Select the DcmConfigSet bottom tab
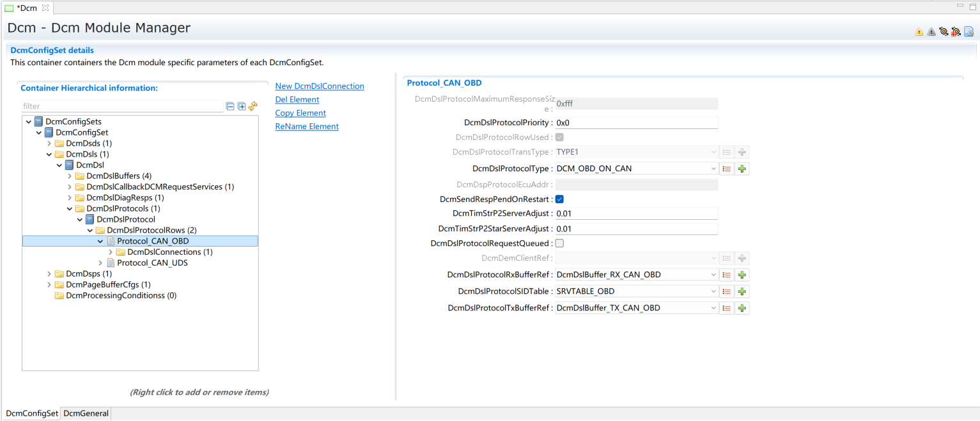 [x=32, y=413]
